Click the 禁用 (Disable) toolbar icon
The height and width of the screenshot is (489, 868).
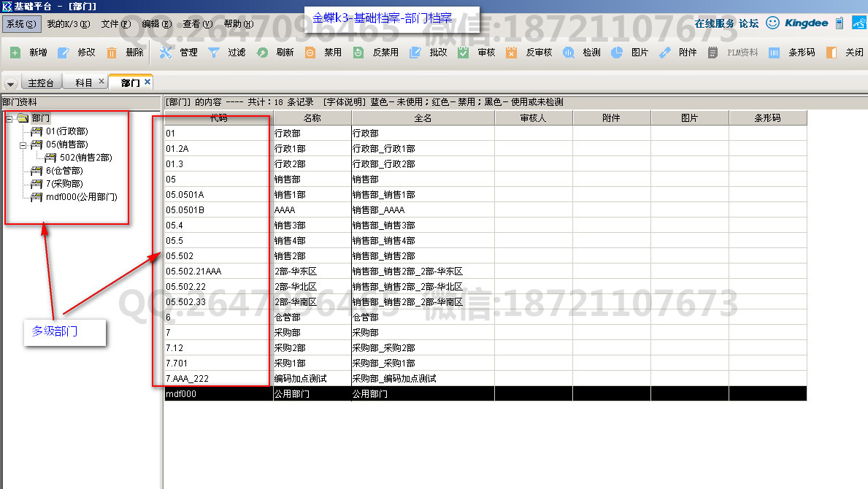coord(310,53)
